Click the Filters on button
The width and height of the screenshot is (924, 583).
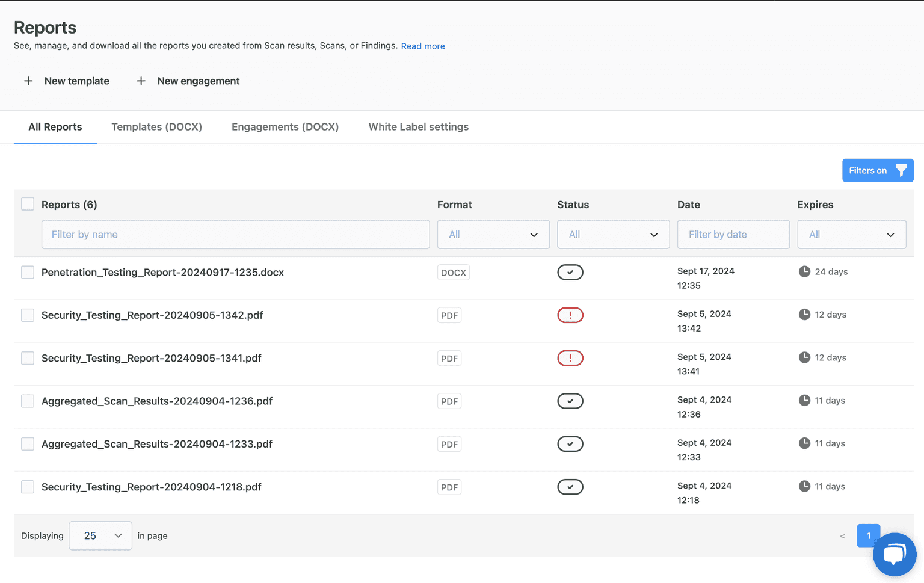coord(877,170)
